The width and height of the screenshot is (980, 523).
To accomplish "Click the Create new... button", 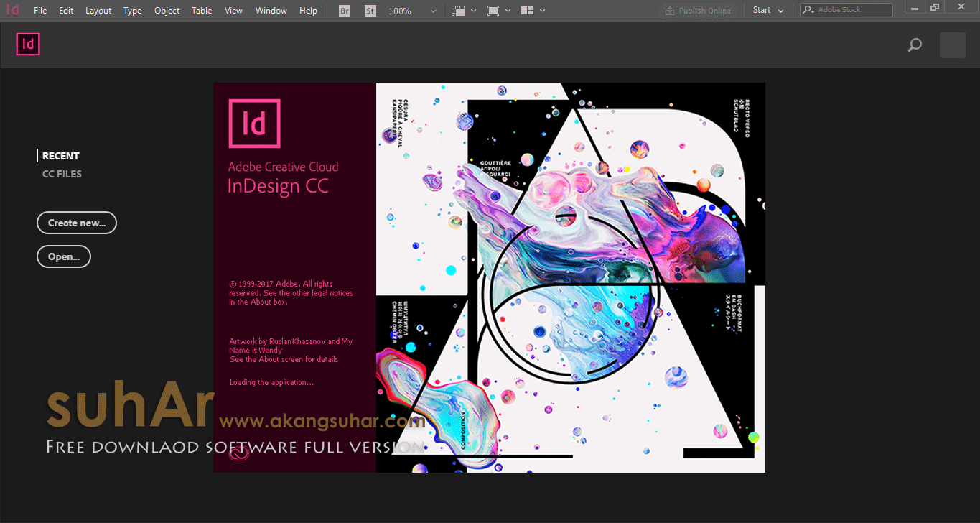I will tap(77, 223).
